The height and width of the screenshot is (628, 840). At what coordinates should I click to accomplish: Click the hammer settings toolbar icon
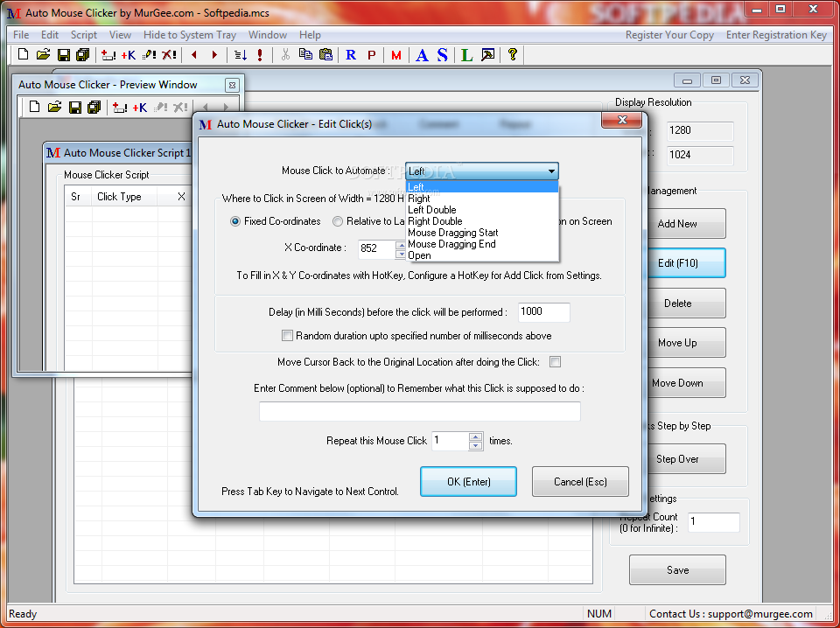click(487, 54)
